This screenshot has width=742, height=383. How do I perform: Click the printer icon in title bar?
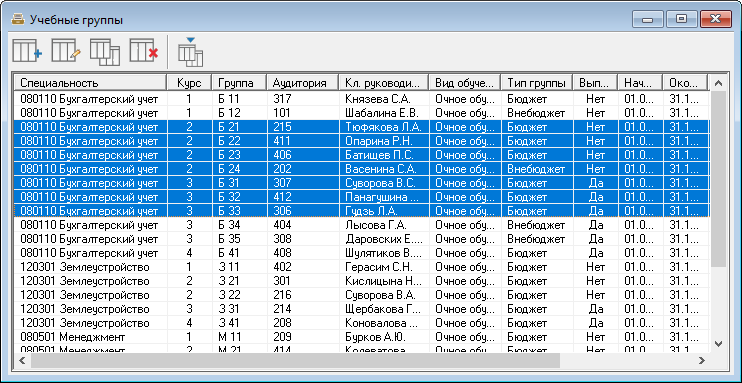(x=18, y=20)
